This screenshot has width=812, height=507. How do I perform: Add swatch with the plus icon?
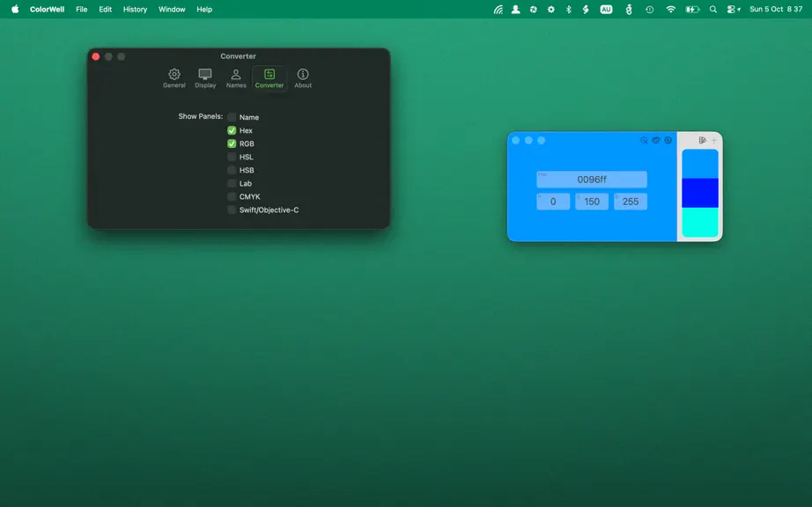click(x=714, y=140)
